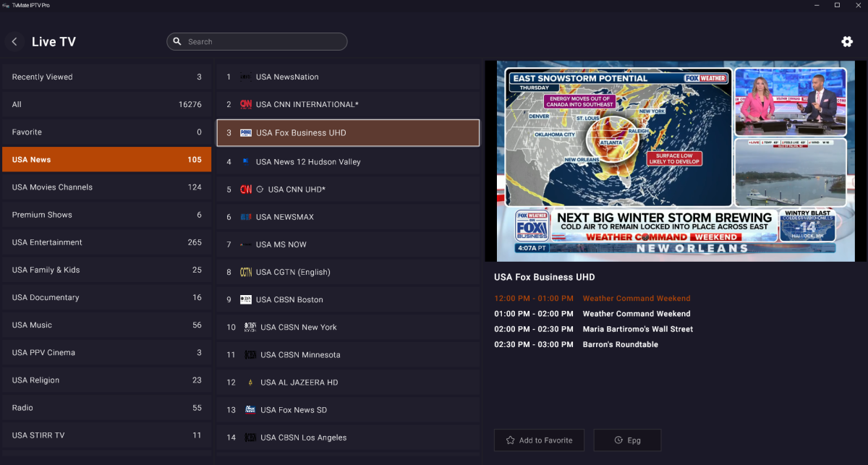868x465 pixels.
Task: Click the magnifier icon in search bar
Action: coord(176,42)
